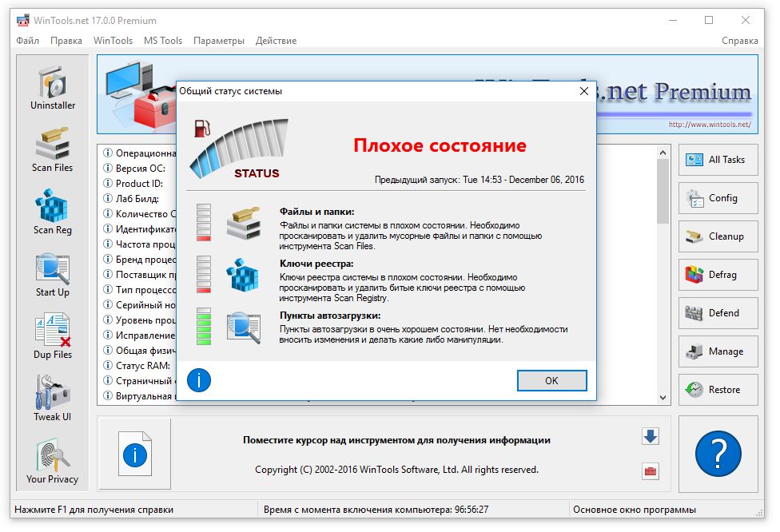Open the Параметры menu
The image size is (780, 532).
click(x=219, y=41)
